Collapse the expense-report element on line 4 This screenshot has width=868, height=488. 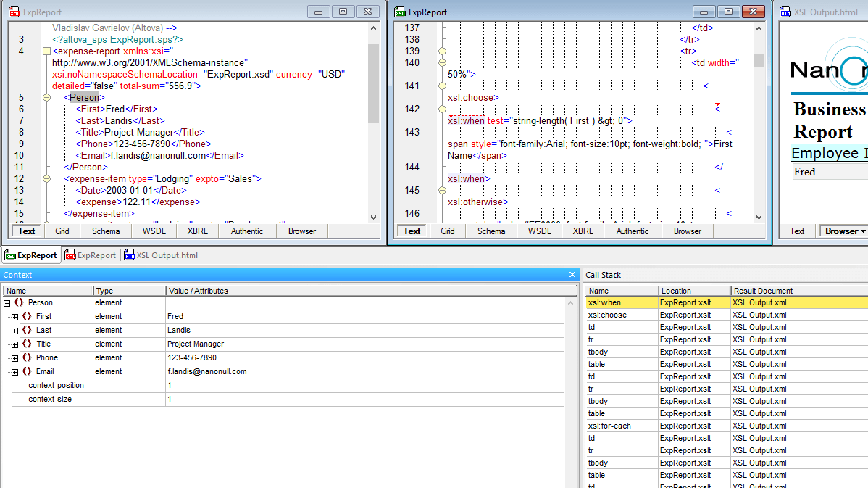[x=46, y=51]
